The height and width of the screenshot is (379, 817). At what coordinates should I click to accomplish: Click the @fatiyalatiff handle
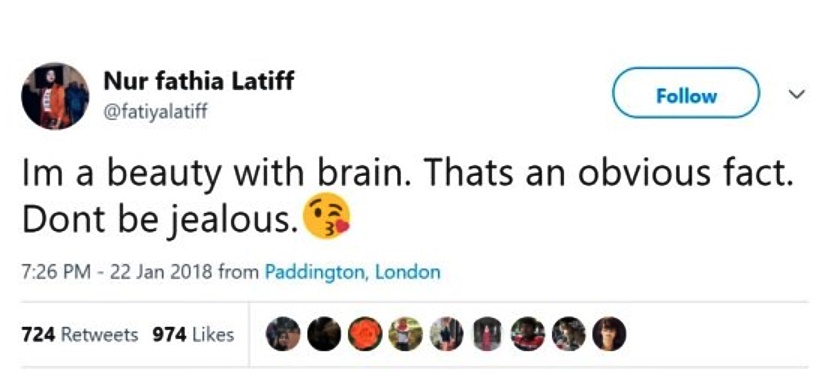(x=155, y=111)
